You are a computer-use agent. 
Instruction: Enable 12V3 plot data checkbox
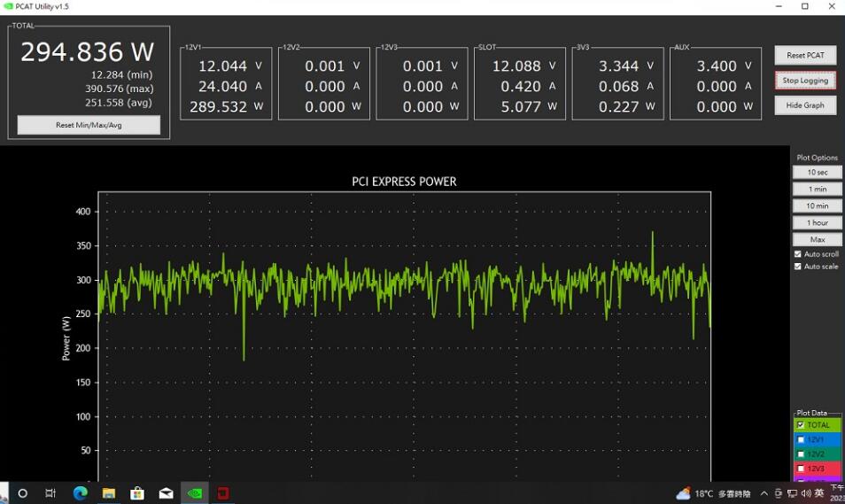801,469
